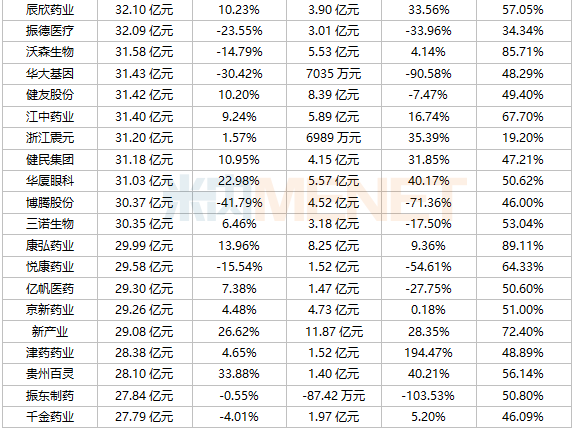This screenshot has width=574, height=429.
Task: Click the 华厦眼科 company name
Action: pyautogui.click(x=50, y=181)
